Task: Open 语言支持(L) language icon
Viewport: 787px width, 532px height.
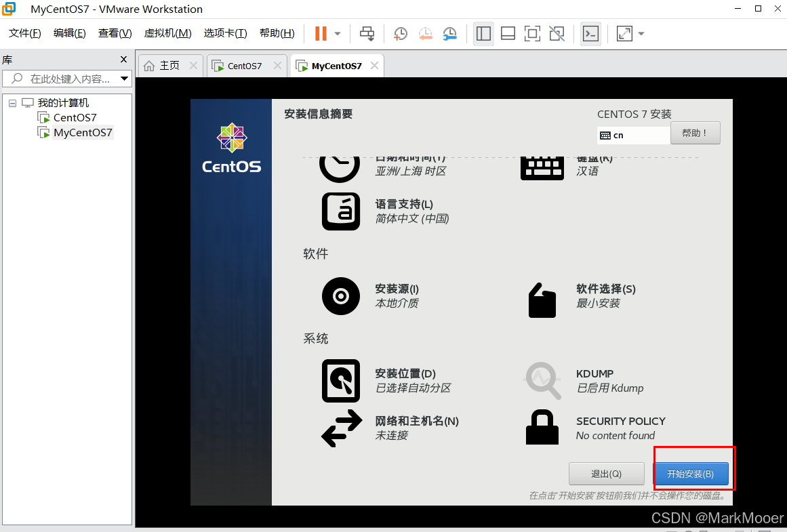Action: click(x=341, y=211)
